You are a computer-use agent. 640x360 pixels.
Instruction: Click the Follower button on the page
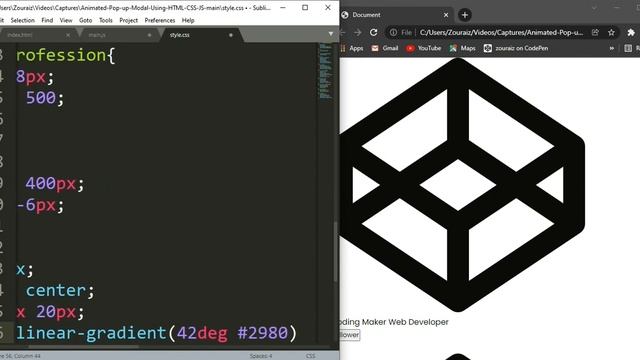click(350, 335)
